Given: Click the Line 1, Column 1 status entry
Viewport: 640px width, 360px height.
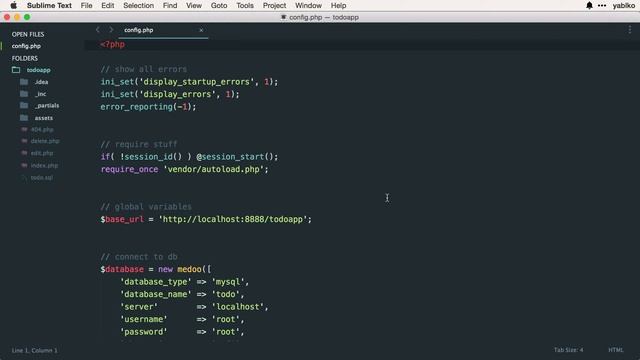Looking at the screenshot, I should coord(35,350).
